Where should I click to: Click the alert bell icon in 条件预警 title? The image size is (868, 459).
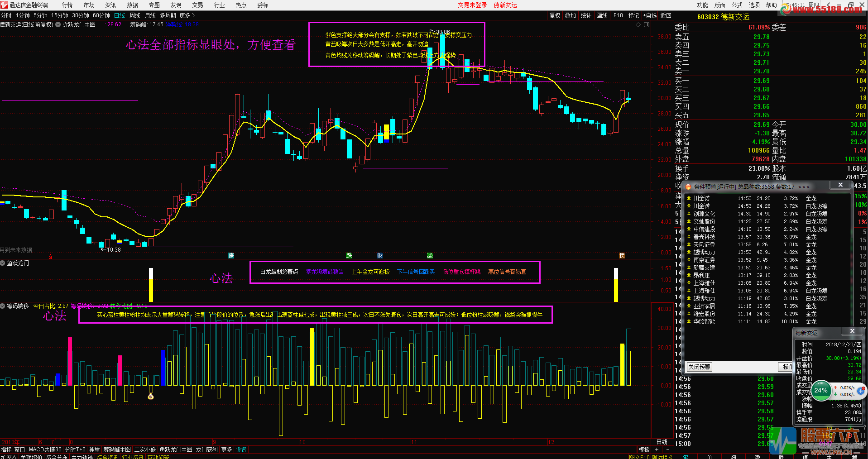pos(689,186)
